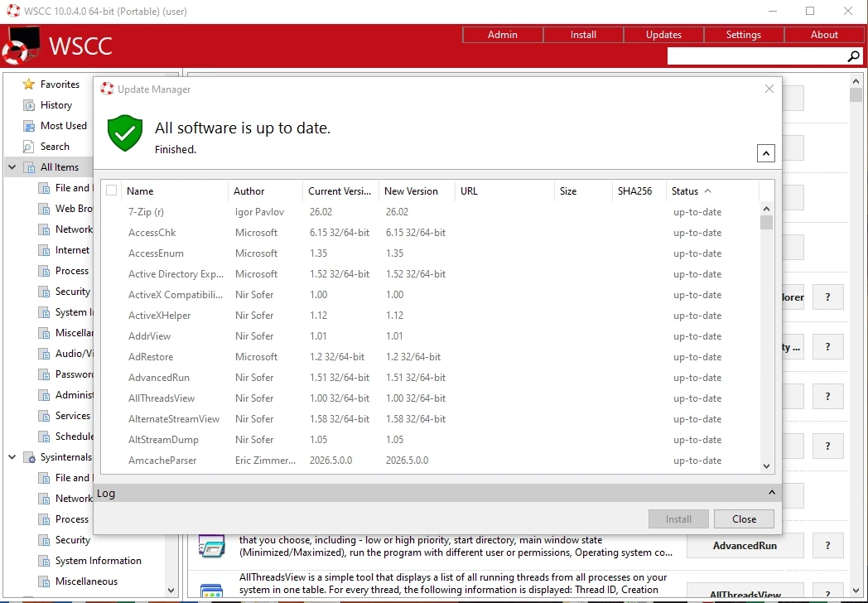The image size is (868, 603).
Task: Toggle the select-all checkbox in table header
Action: (111, 191)
